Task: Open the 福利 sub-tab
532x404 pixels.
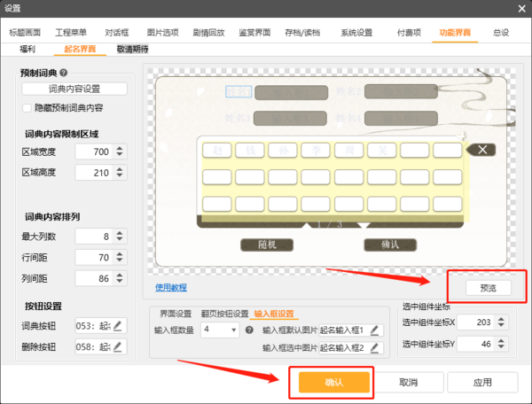Action: [29, 50]
